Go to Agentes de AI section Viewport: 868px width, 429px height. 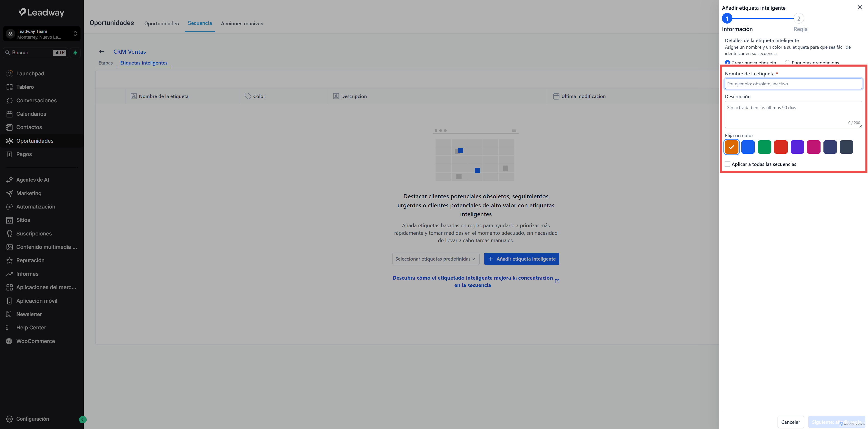tap(32, 180)
